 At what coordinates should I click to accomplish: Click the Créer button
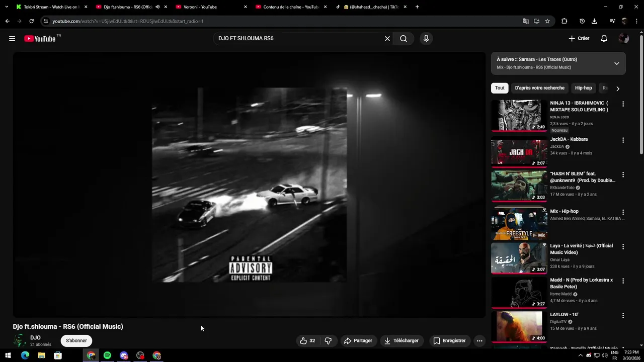(579, 39)
